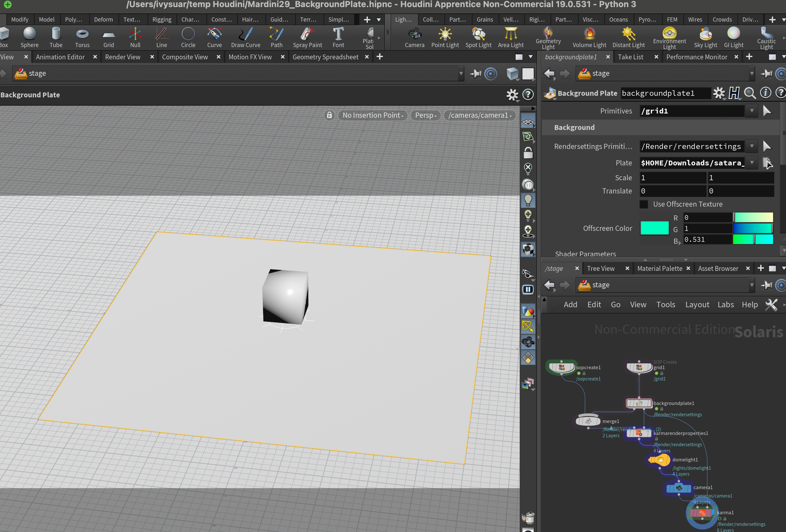The image size is (786, 532).
Task: Add a Sky Light
Action: coord(705,37)
